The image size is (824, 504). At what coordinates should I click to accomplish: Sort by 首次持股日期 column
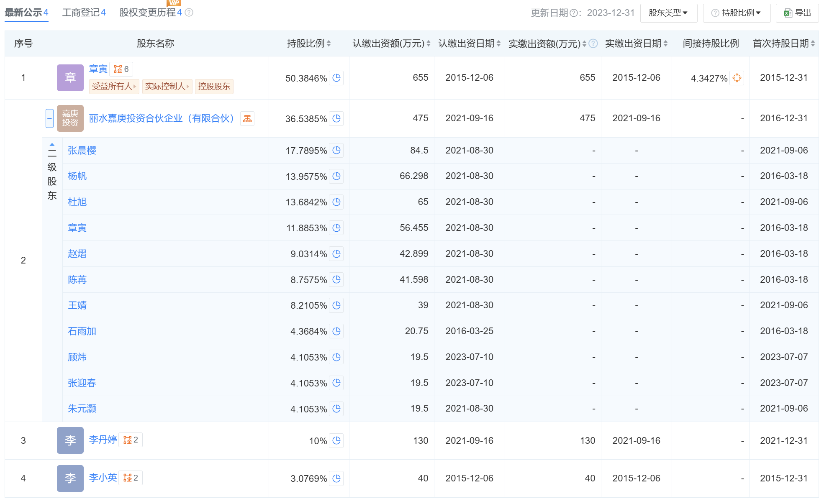point(783,43)
